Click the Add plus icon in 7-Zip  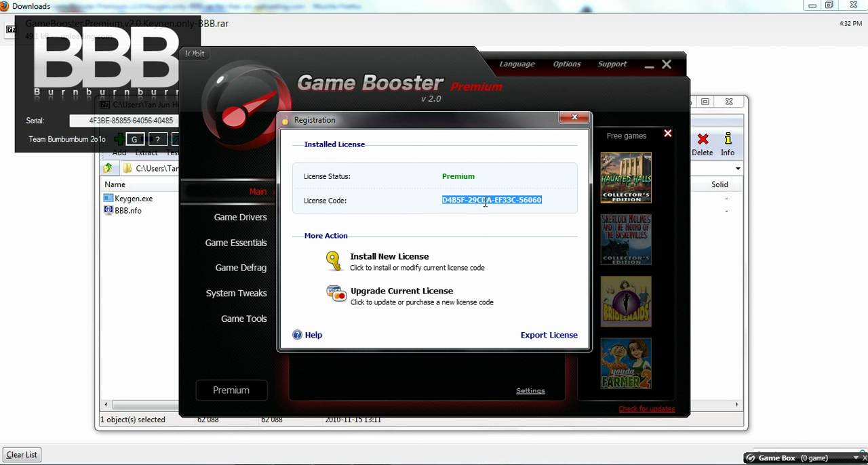tap(119, 140)
